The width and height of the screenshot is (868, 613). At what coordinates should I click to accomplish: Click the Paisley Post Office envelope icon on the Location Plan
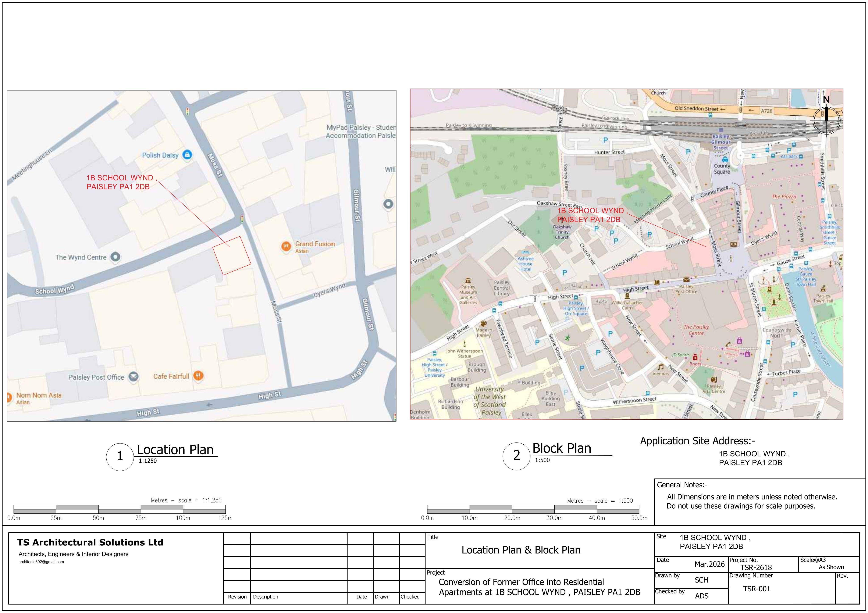[133, 377]
